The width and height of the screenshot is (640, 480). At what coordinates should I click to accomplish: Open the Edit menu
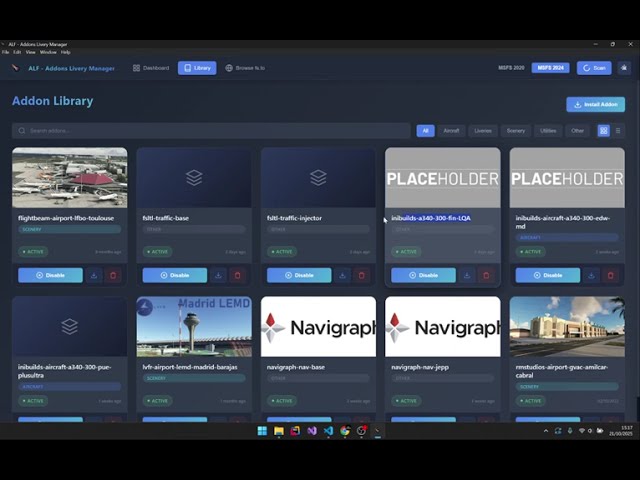17,52
